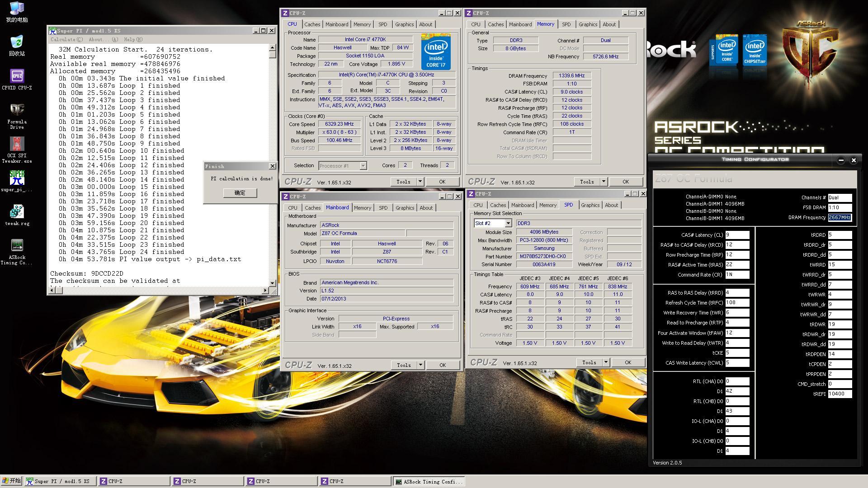The width and height of the screenshot is (868, 488).
Task: Click the tRDPDEN value field
Action: click(x=840, y=354)
